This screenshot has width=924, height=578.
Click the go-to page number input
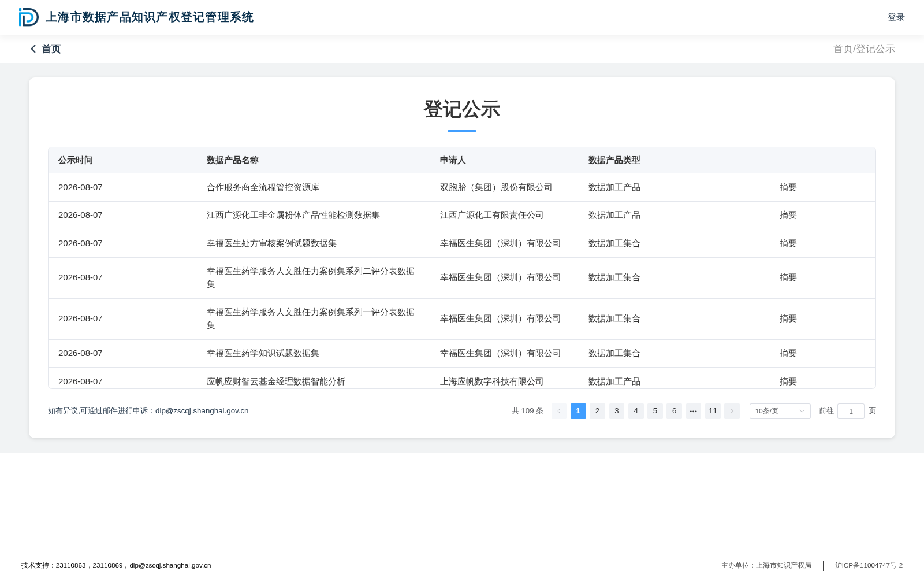(x=851, y=411)
